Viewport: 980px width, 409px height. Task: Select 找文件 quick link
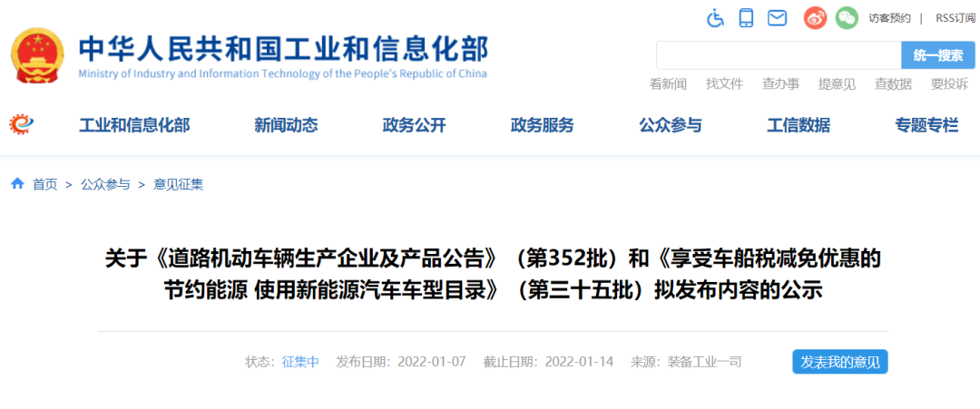click(x=724, y=84)
